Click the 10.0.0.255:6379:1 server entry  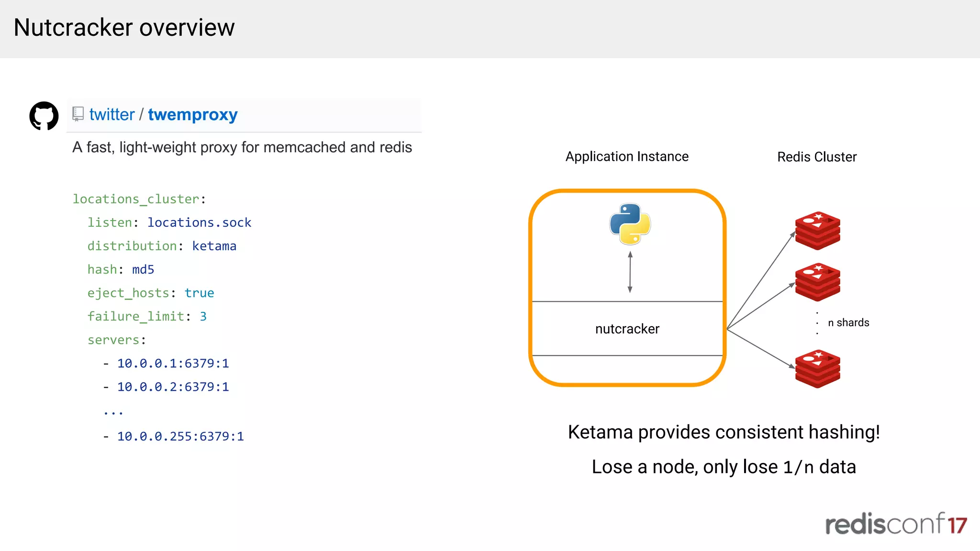[180, 436]
